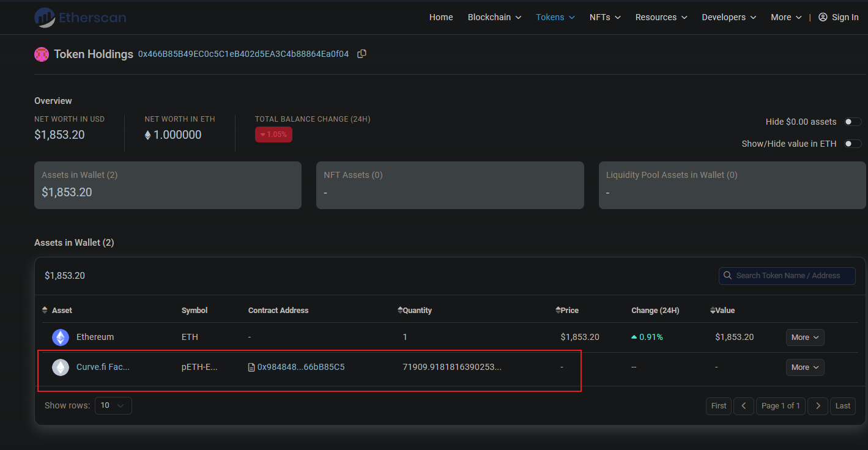Go to next page arrow

click(x=818, y=406)
